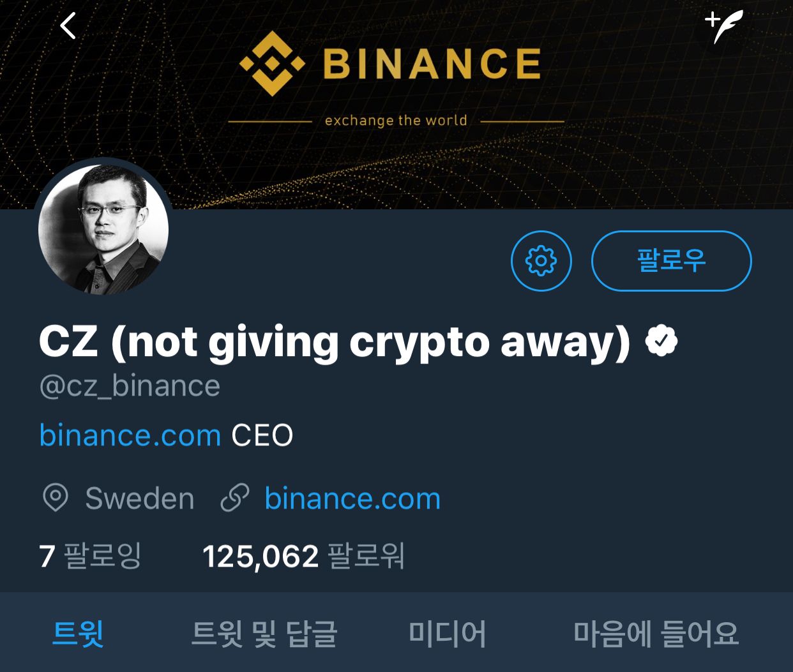Tap the Sweden location text
Viewport: 793px width, 672px height.
pyautogui.click(x=140, y=498)
